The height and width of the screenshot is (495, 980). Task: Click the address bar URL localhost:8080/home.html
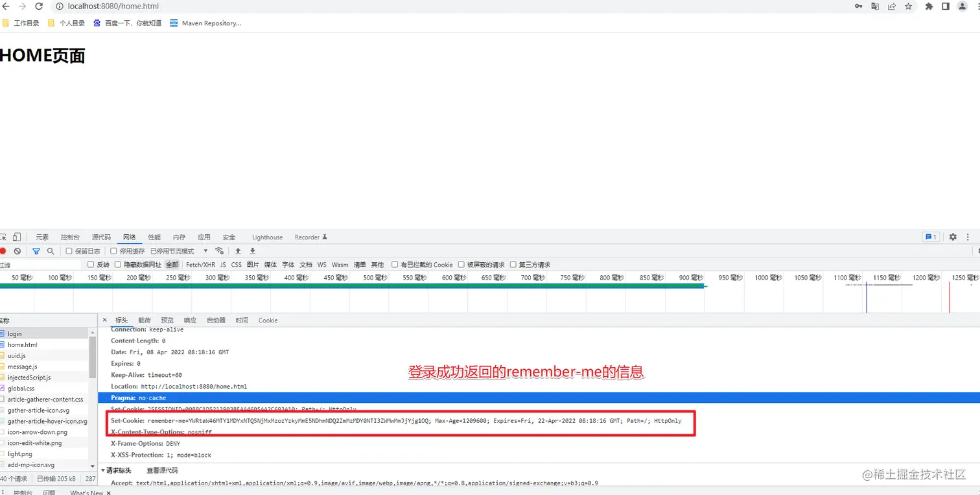point(113,6)
